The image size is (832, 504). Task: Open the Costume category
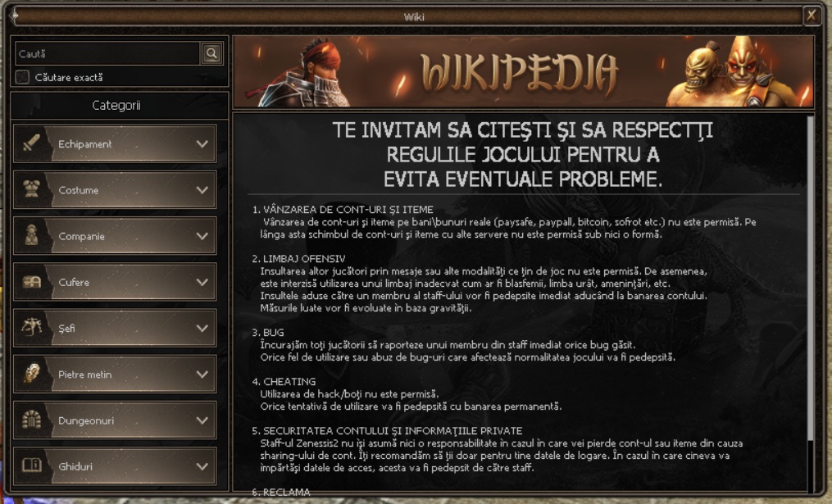click(x=115, y=189)
